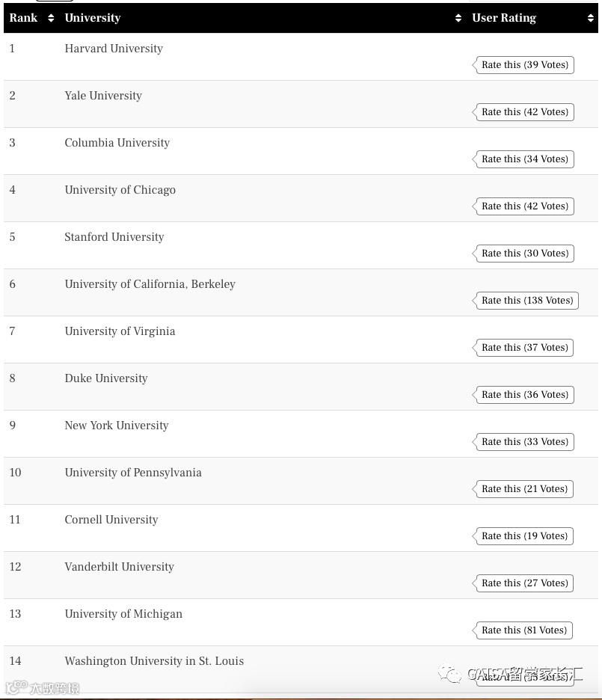Sort table by Rank column arrows
This screenshot has width=602, height=700.
point(51,18)
